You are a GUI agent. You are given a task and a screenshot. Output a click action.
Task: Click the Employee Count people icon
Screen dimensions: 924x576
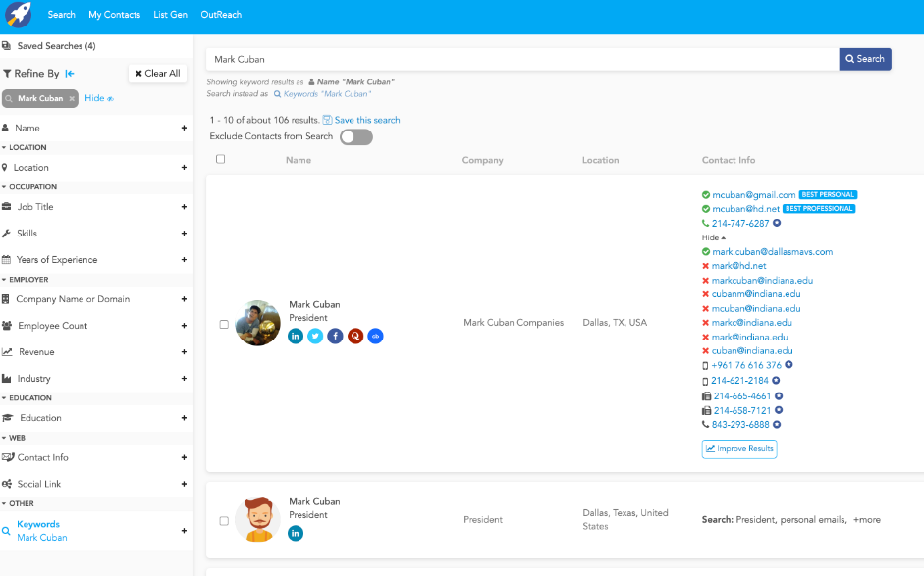pyautogui.click(x=7, y=325)
